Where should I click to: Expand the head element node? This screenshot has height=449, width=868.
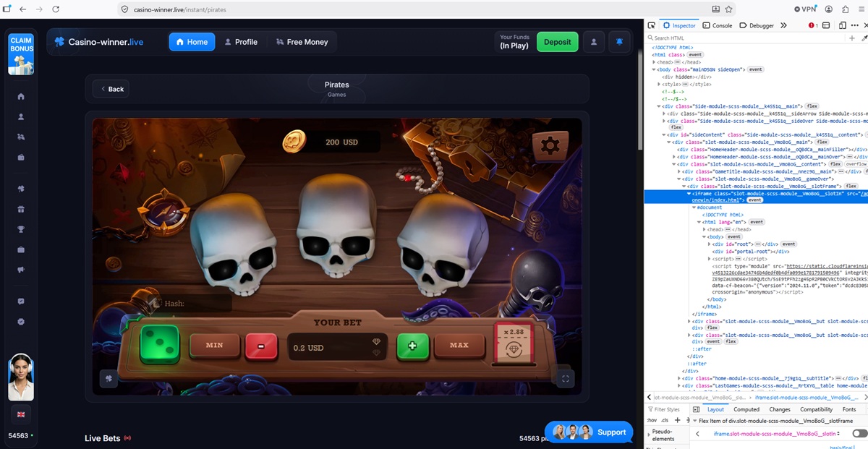click(x=654, y=62)
